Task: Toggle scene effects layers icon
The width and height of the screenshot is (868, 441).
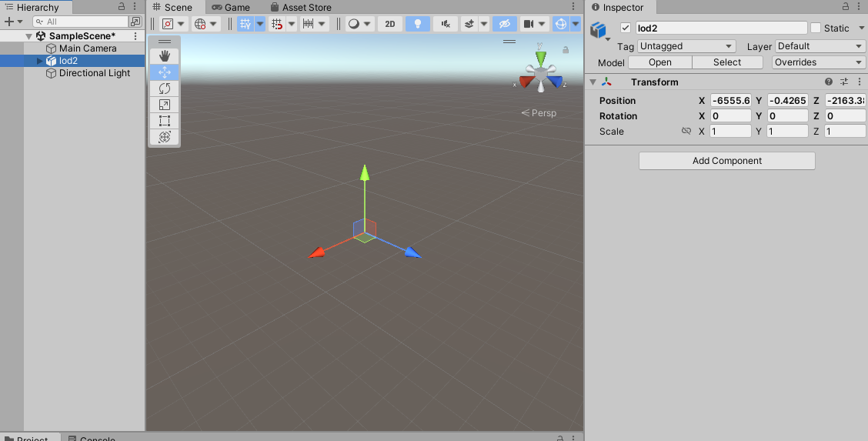Action: (469, 24)
